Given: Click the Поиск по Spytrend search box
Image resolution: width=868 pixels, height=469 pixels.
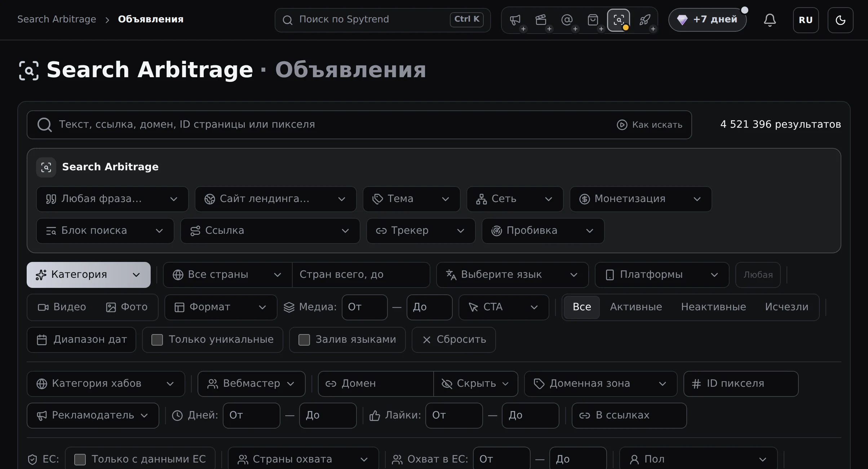Looking at the screenshot, I should tap(382, 20).
